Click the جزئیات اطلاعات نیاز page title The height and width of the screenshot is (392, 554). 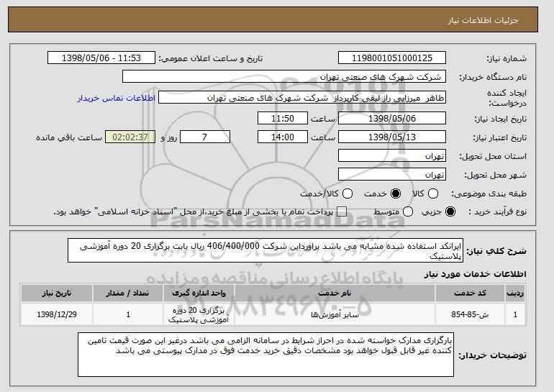[x=483, y=20]
